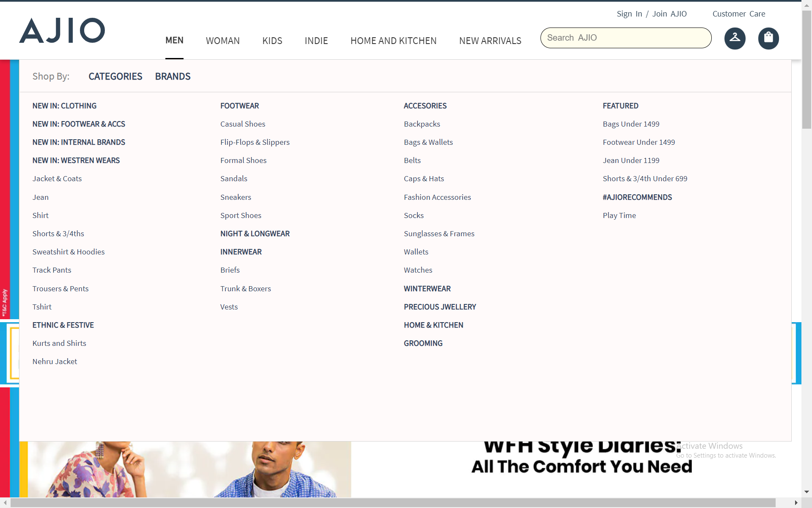Open the WOMAN menu
This screenshot has height=508, width=812.
(x=223, y=41)
